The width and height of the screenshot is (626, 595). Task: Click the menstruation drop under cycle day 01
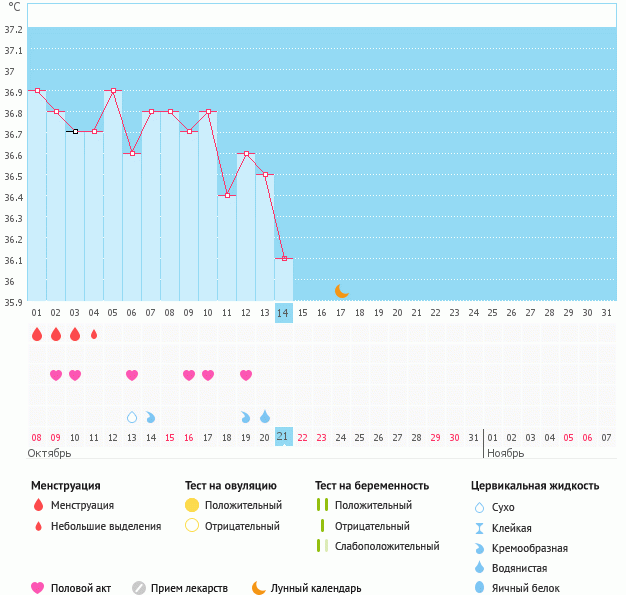coord(37,334)
